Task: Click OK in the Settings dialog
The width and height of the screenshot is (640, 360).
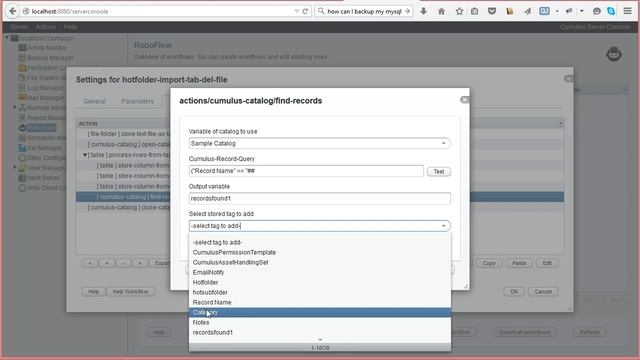Action: click(x=514, y=291)
